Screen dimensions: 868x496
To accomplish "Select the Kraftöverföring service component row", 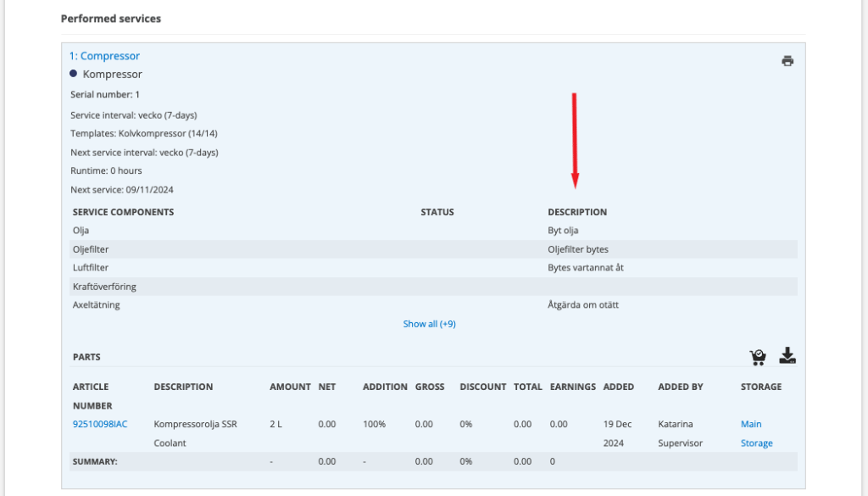I will point(433,287).
